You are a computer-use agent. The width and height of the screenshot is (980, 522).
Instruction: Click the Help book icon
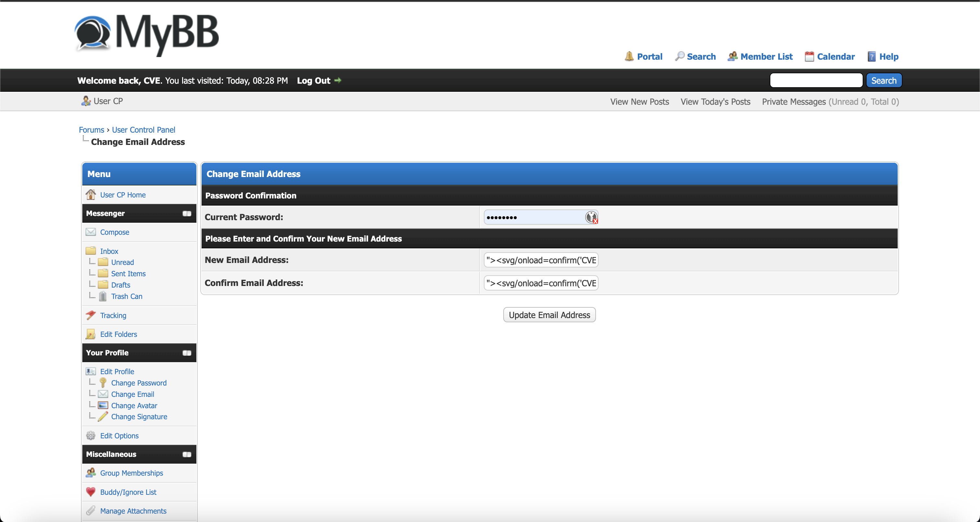coord(871,56)
